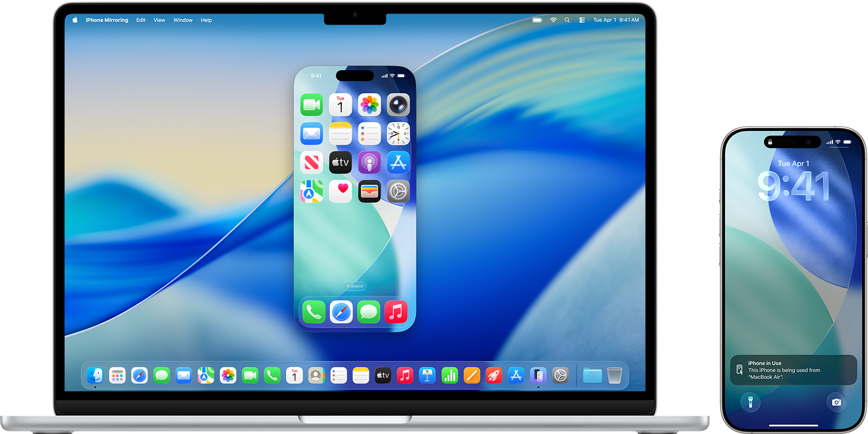Viewport: 868px width, 434px height.
Task: Open the View menu
Action: [160, 20]
